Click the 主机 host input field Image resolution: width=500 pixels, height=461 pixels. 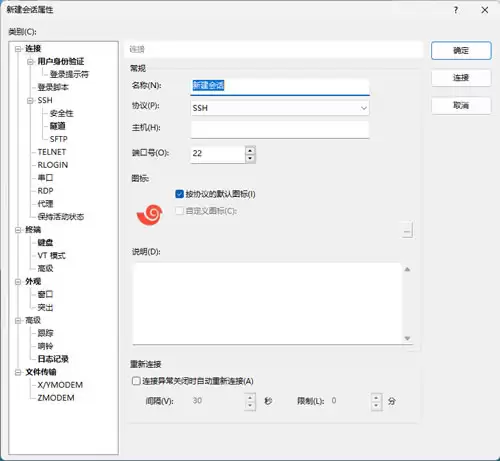click(x=280, y=129)
